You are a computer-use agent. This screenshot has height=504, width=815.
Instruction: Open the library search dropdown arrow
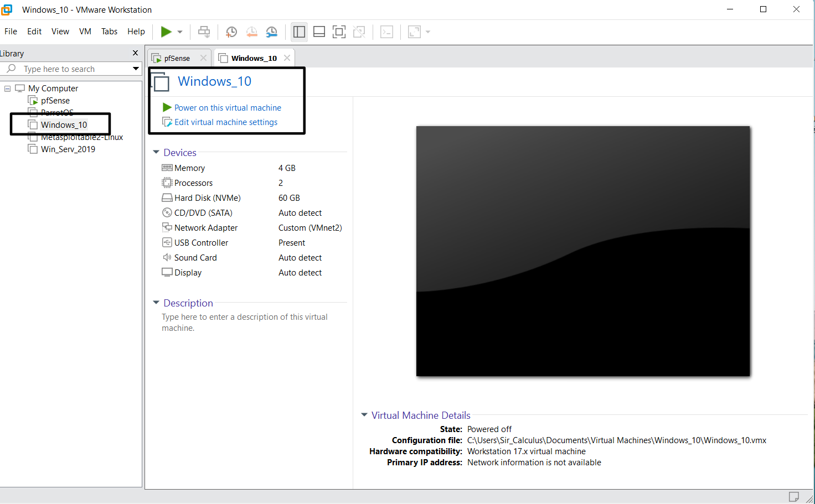click(136, 69)
